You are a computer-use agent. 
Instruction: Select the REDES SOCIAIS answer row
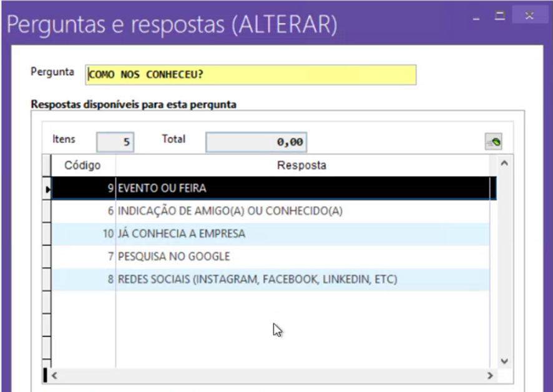coord(250,279)
